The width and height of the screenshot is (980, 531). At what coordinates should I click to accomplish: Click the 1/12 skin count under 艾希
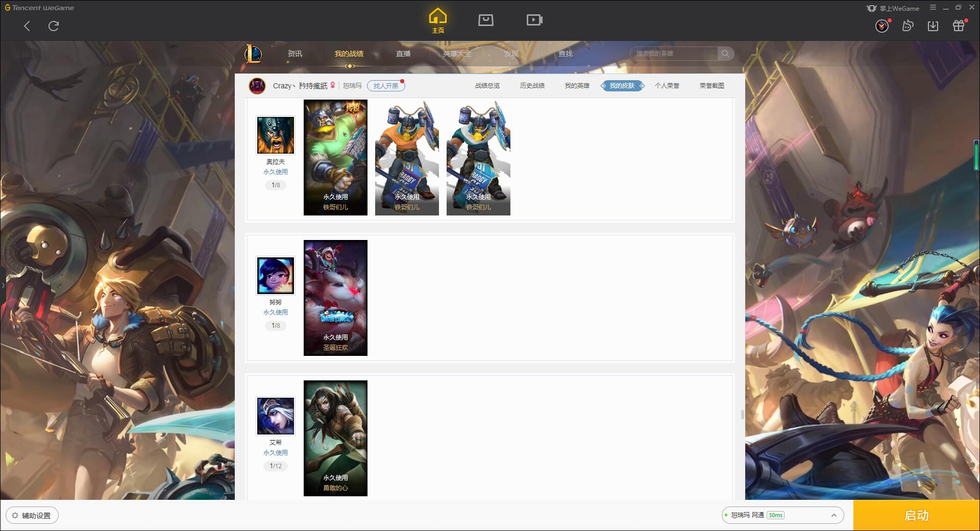tap(276, 466)
